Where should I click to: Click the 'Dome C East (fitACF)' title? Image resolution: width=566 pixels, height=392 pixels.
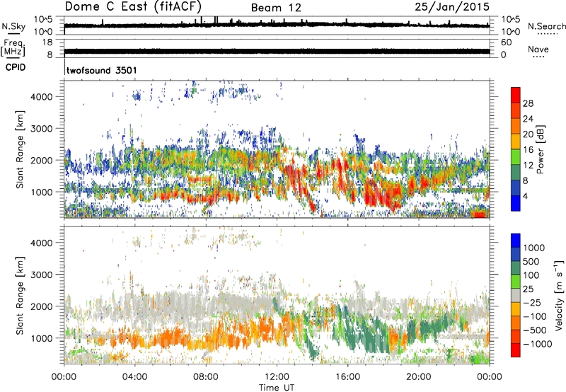tap(133, 6)
